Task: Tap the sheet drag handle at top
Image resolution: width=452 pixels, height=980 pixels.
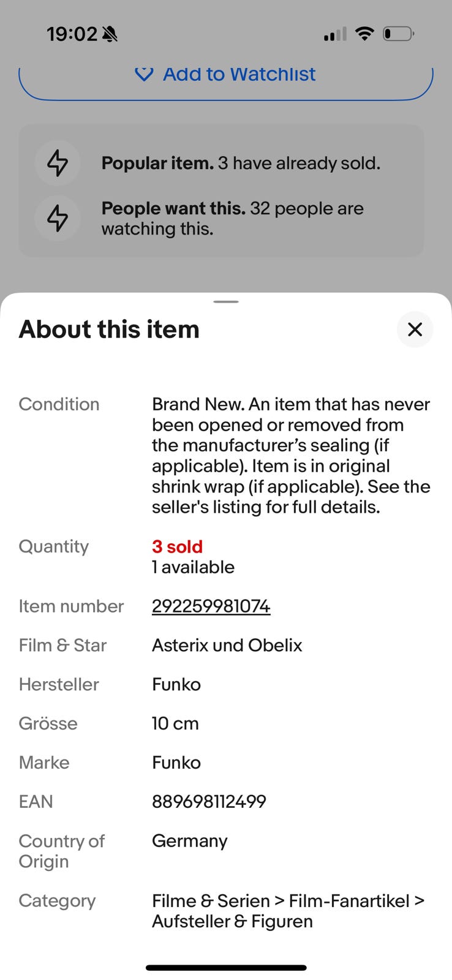Action: click(226, 302)
